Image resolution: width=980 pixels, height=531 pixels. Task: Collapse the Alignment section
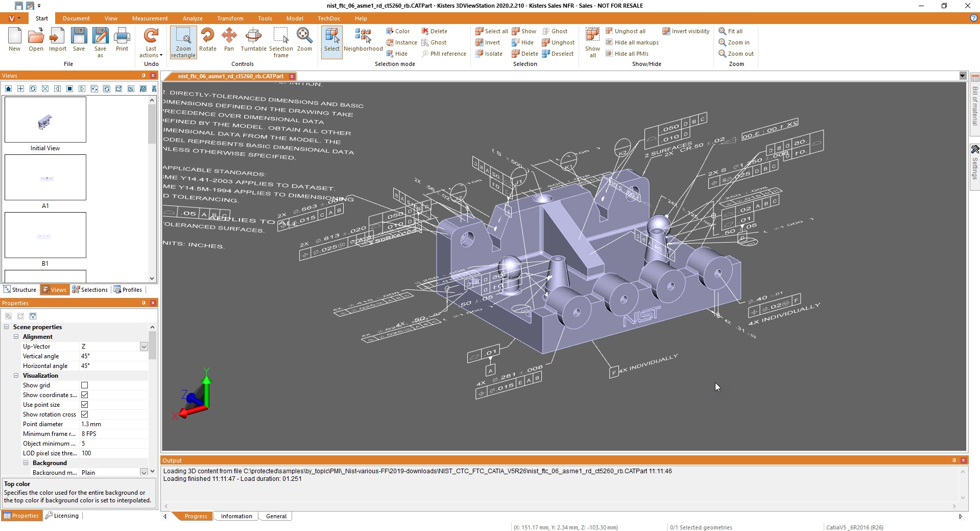16,337
